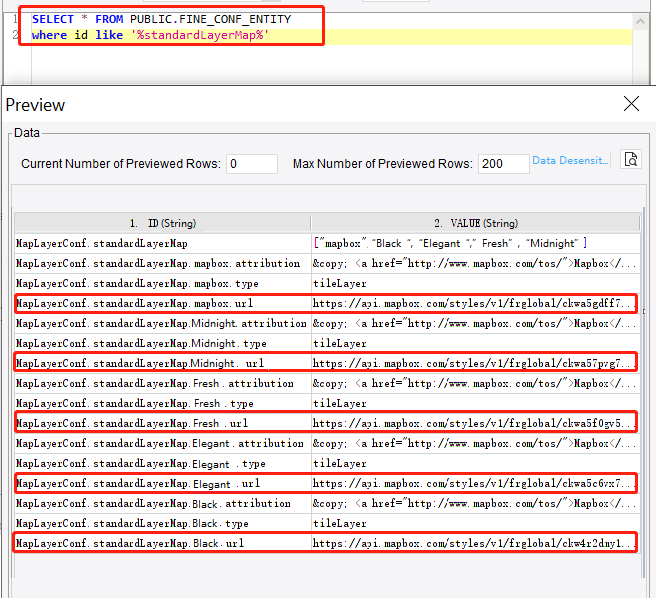Viewport: 656px width, 598px height.
Task: Select the MapLayerConf.standardLayerMap ID cell
Action: (x=102, y=243)
